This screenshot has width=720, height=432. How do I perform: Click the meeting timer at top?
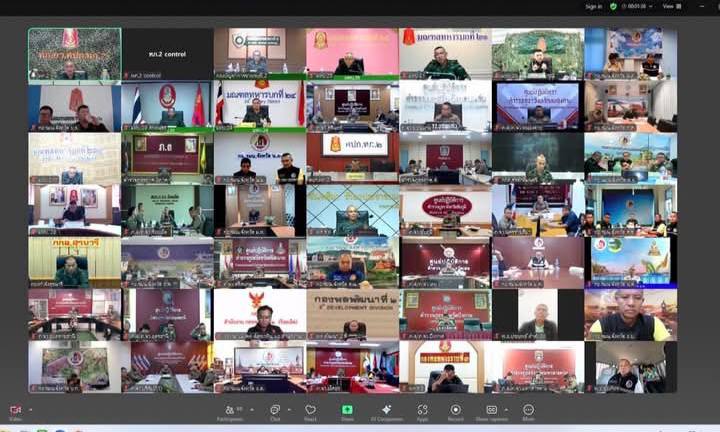click(635, 6)
